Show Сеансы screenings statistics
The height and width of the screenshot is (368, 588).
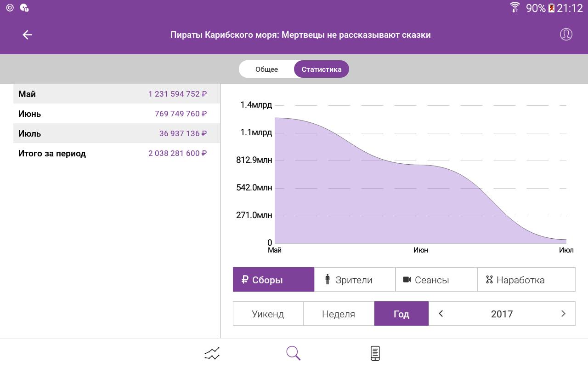[x=436, y=280]
